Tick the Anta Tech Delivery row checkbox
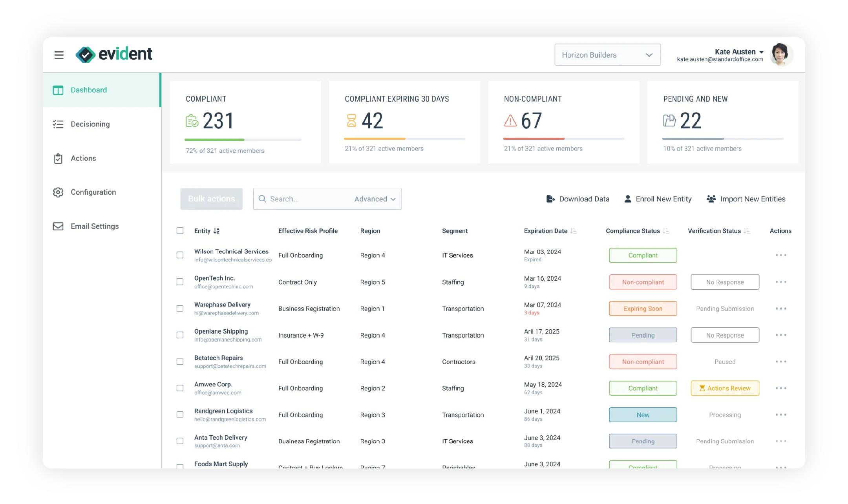The image size is (848, 504). (x=180, y=441)
